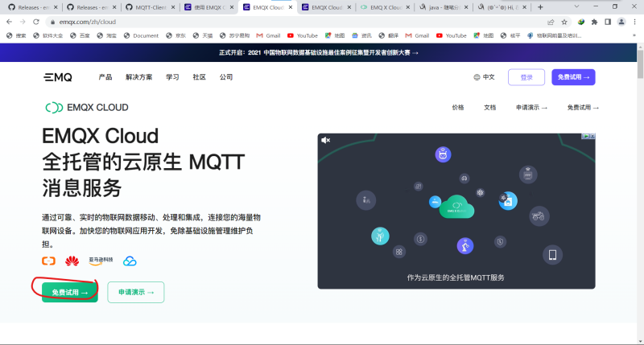
Task: Open the 百度 bookmark
Action: point(80,35)
